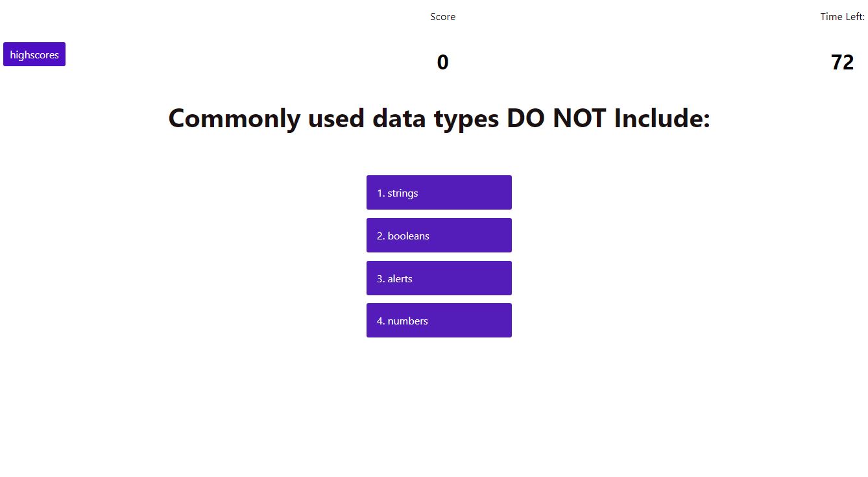Choose the last answer option in the list
This screenshot has height=477, width=868.
pyautogui.click(x=439, y=321)
